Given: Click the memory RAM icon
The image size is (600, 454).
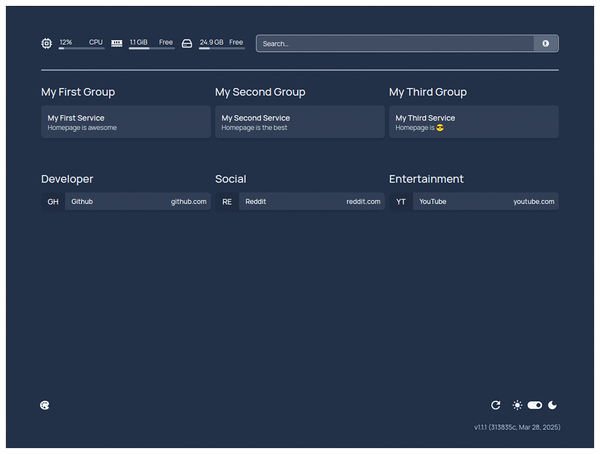Looking at the screenshot, I should coord(117,43).
